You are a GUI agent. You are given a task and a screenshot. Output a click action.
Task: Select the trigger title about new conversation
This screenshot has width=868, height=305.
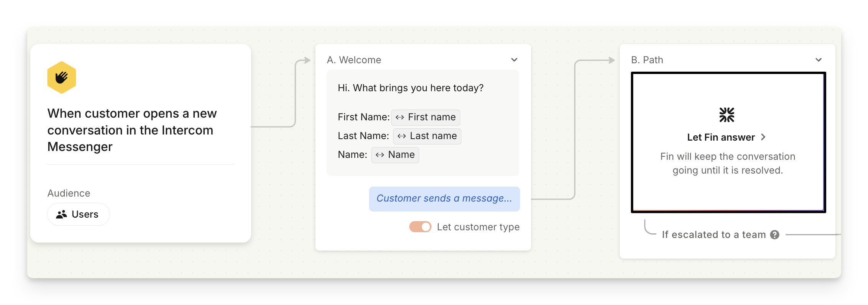132,130
